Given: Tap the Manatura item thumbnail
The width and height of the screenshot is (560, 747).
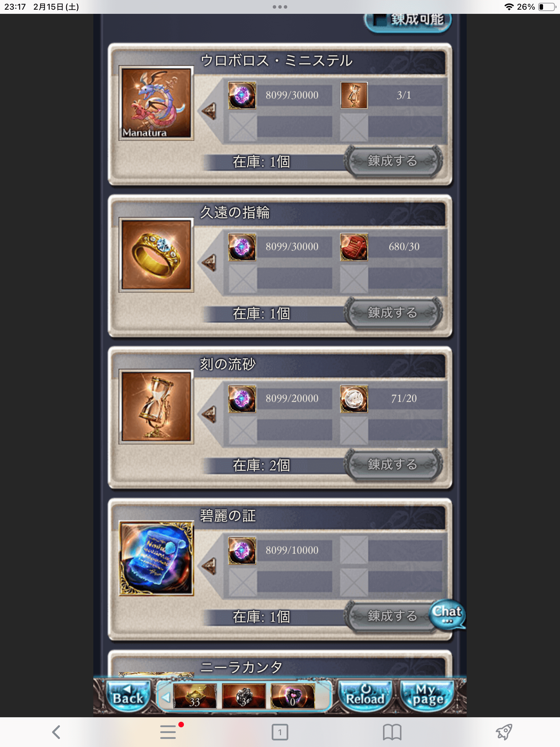Looking at the screenshot, I should (156, 103).
